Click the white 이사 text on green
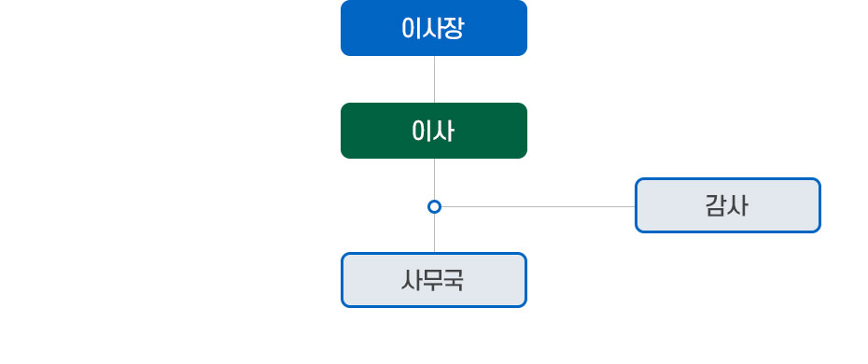This screenshot has width=868, height=364. pos(433,131)
